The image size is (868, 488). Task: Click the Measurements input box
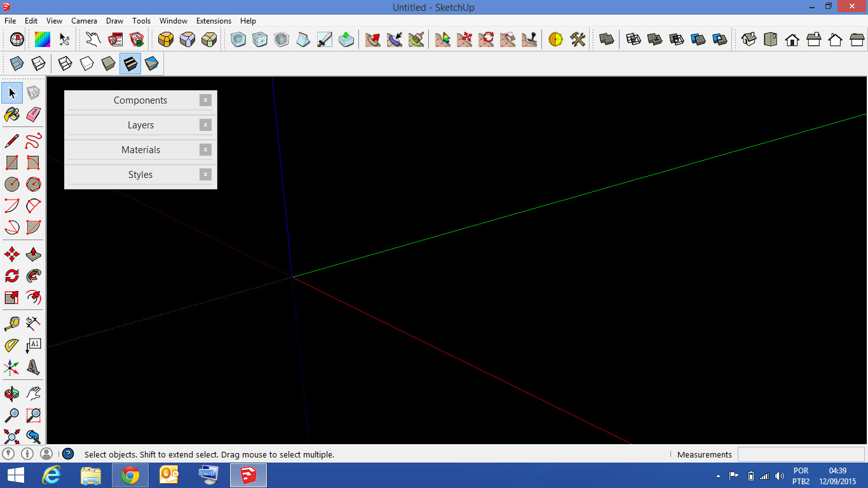pos(801,454)
